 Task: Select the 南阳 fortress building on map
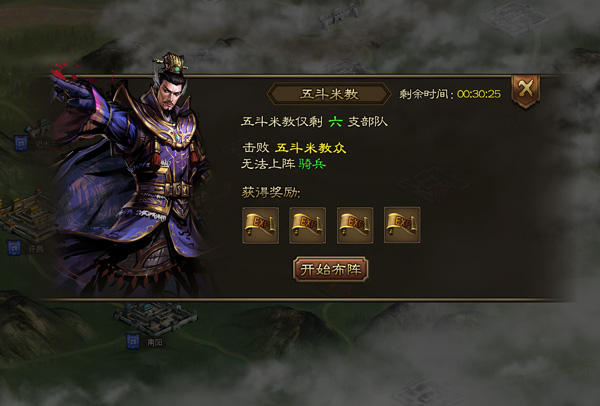[x=156, y=318]
